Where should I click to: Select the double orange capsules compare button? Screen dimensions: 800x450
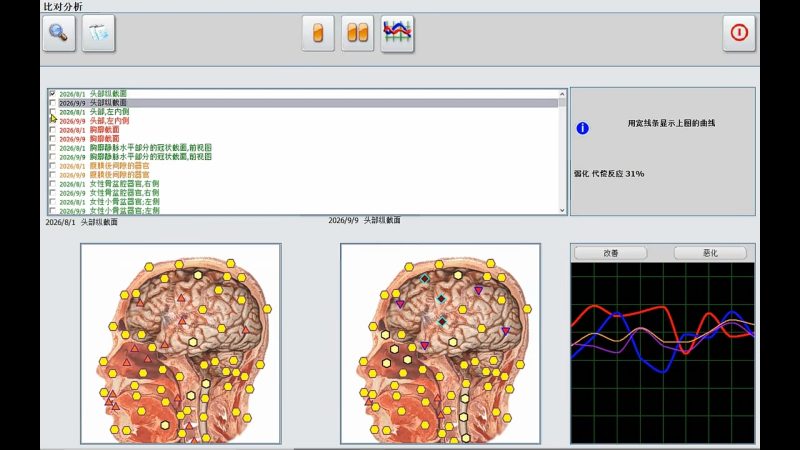[358, 33]
